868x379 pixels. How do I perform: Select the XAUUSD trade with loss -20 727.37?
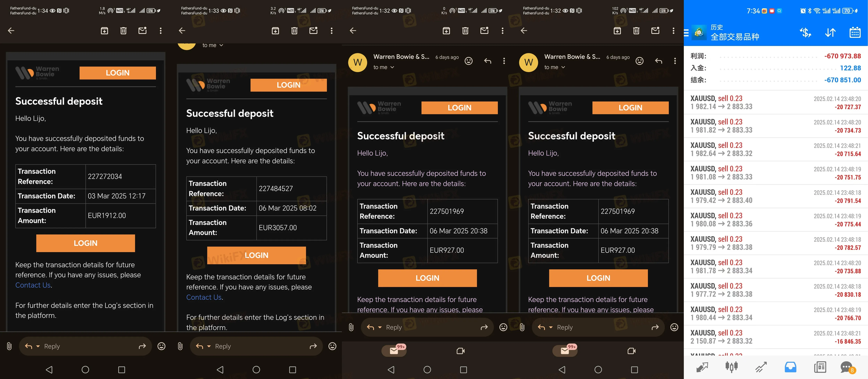tap(776, 102)
